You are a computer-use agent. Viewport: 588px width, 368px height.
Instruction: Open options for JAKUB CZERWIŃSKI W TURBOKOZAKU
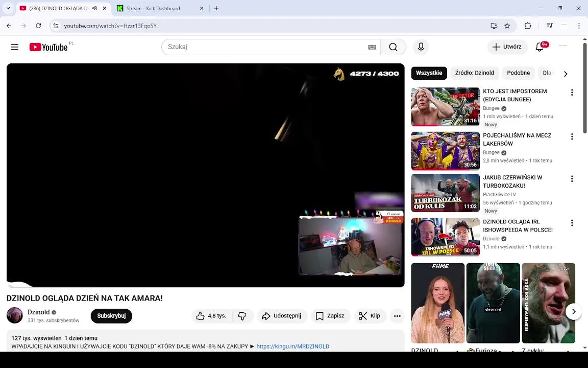572,179
